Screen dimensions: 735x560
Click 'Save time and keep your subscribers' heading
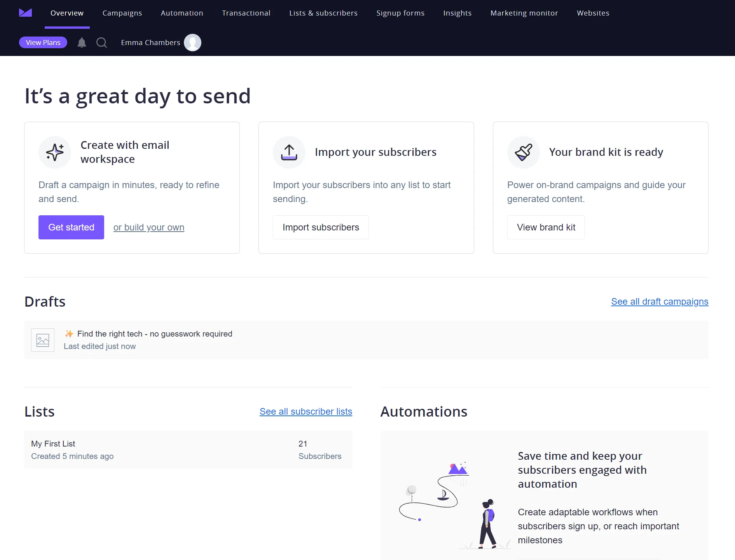582,470
